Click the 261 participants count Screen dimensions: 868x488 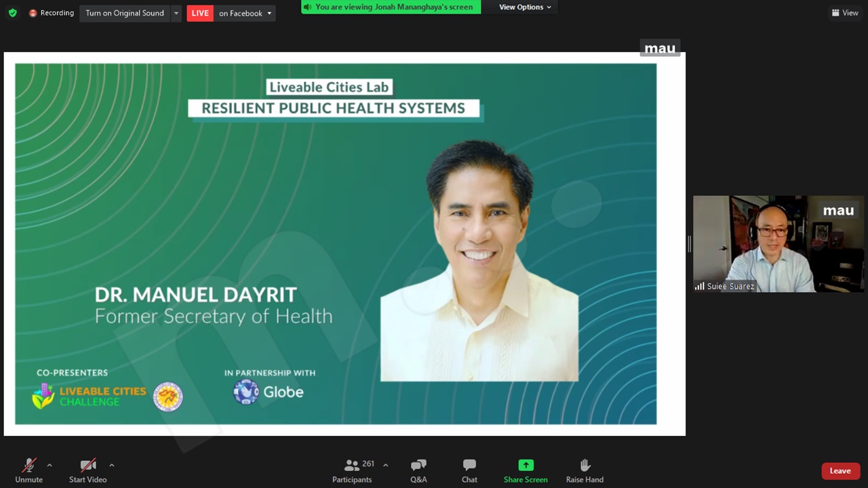point(368,464)
